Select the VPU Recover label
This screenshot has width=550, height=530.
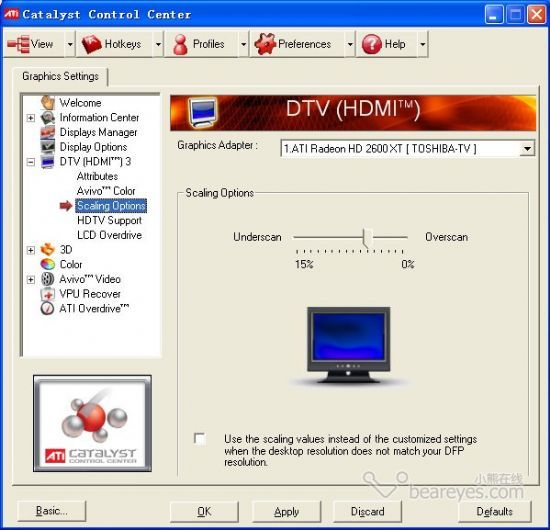[x=90, y=294]
